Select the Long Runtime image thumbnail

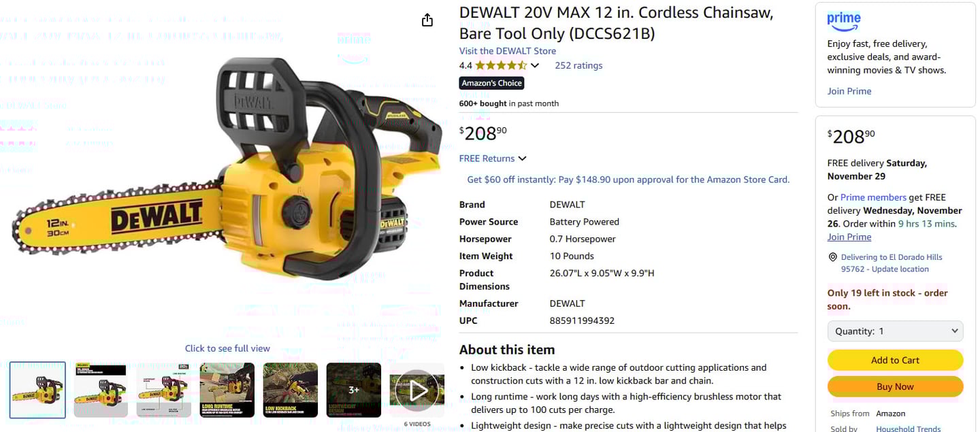click(x=227, y=390)
